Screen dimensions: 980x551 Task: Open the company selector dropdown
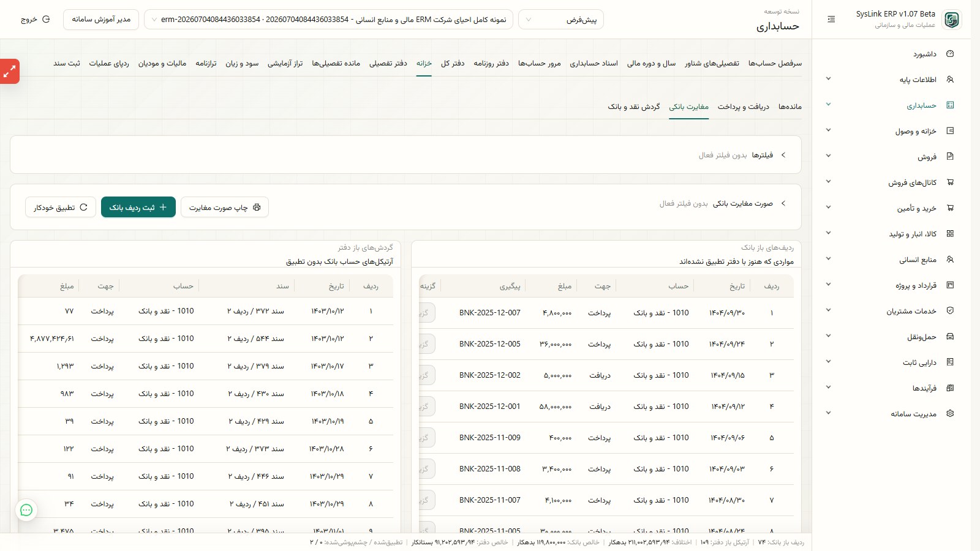tap(329, 20)
